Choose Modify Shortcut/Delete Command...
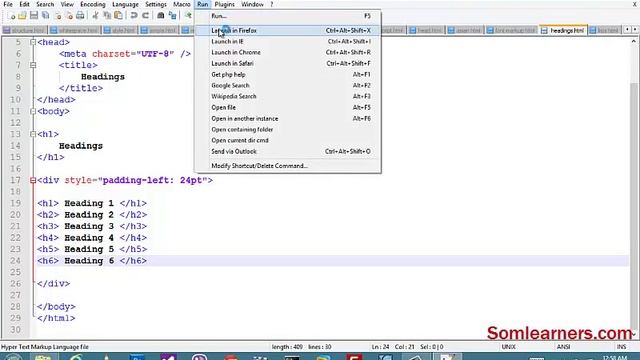Viewport: 640px width, 360px height. pyautogui.click(x=288, y=166)
